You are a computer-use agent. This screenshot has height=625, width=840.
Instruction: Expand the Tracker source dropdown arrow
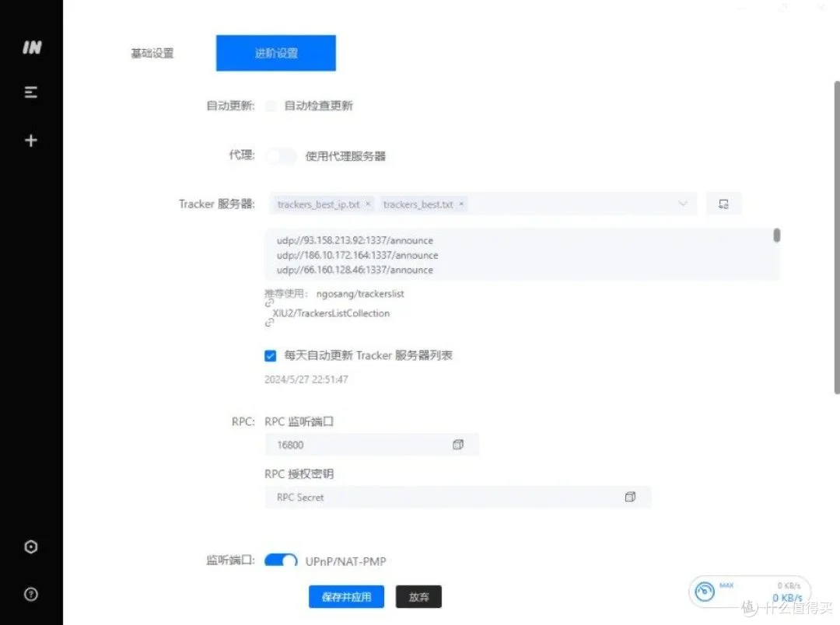point(683,204)
